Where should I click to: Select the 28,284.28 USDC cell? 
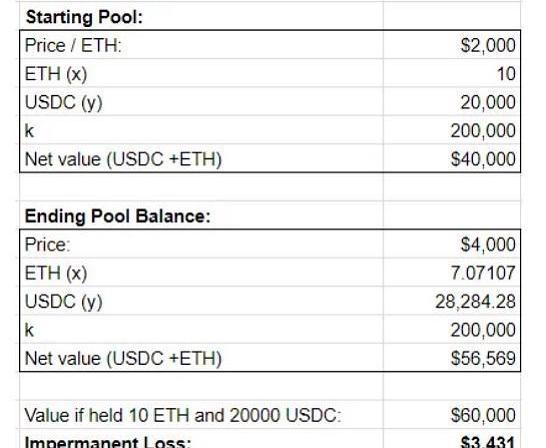pos(452,301)
